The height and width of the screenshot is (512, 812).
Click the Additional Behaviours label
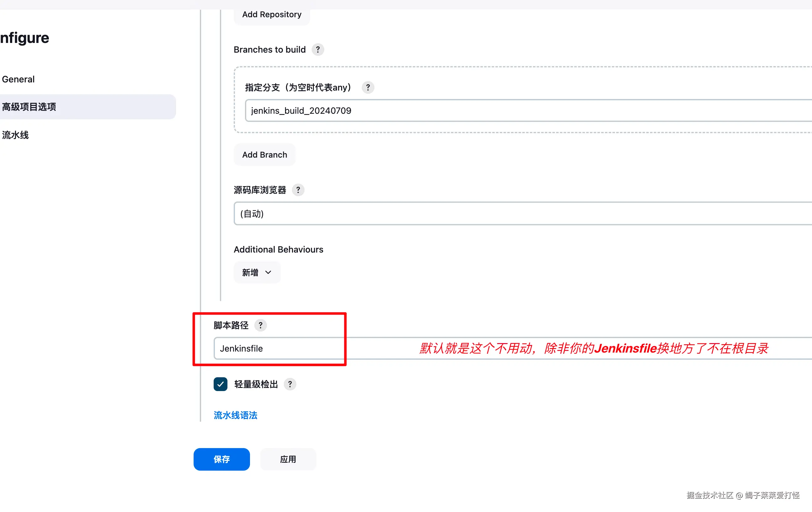coord(278,250)
